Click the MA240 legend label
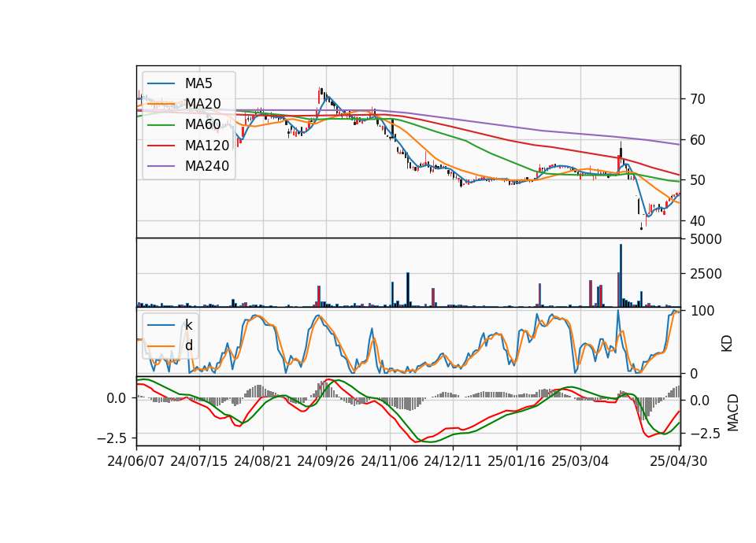The height and width of the screenshot is (543, 756). click(207, 166)
